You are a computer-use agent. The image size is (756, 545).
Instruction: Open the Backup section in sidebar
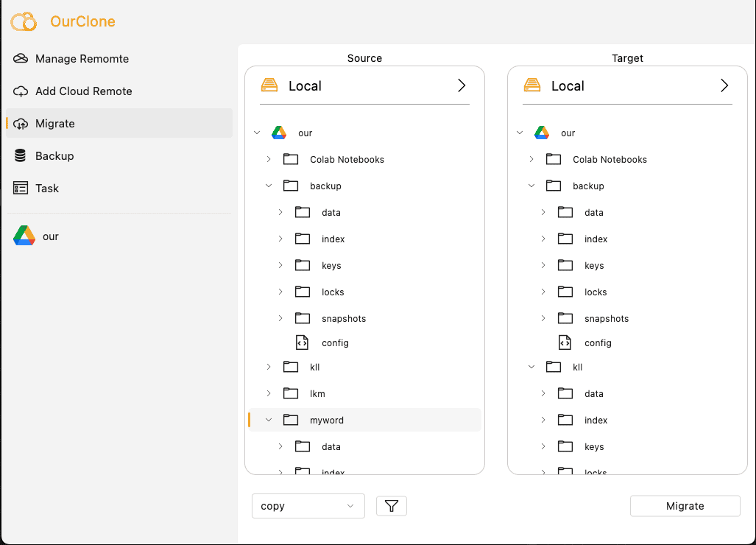(x=54, y=156)
